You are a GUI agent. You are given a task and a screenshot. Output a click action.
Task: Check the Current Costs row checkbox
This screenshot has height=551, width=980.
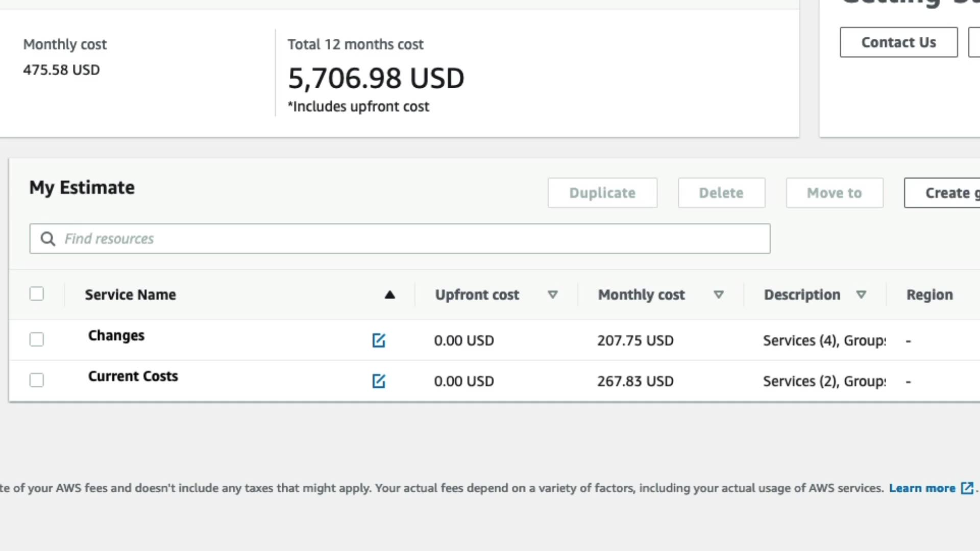[37, 381]
